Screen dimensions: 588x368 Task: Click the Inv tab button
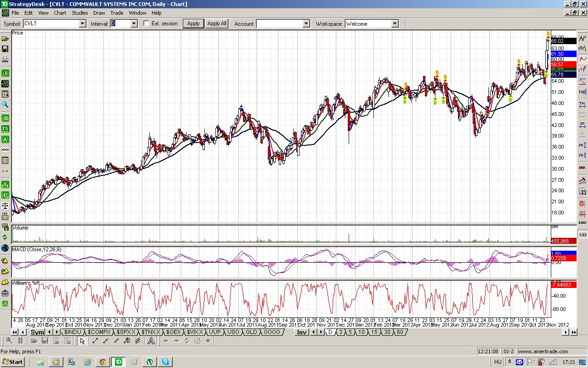302,332
